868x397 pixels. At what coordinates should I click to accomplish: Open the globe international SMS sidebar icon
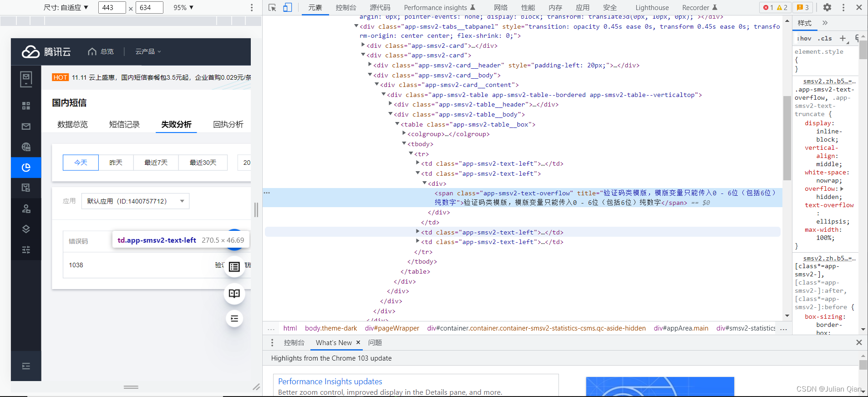click(26, 147)
